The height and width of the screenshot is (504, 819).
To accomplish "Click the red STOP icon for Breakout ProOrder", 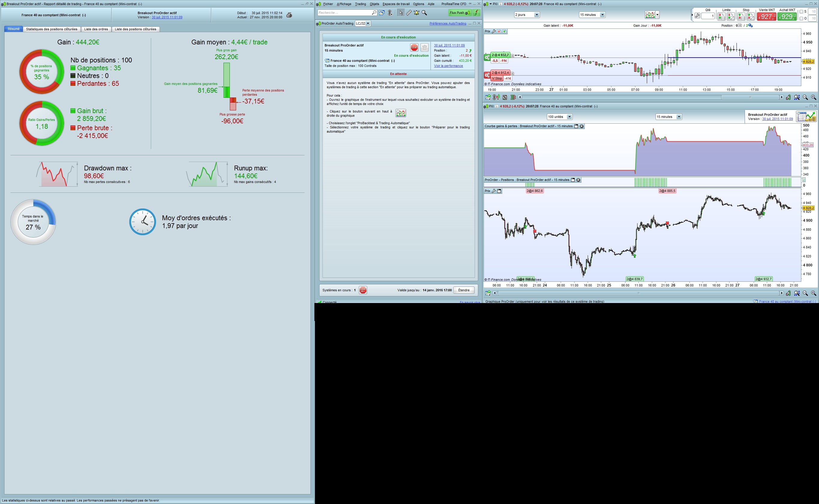I will (x=414, y=47).
